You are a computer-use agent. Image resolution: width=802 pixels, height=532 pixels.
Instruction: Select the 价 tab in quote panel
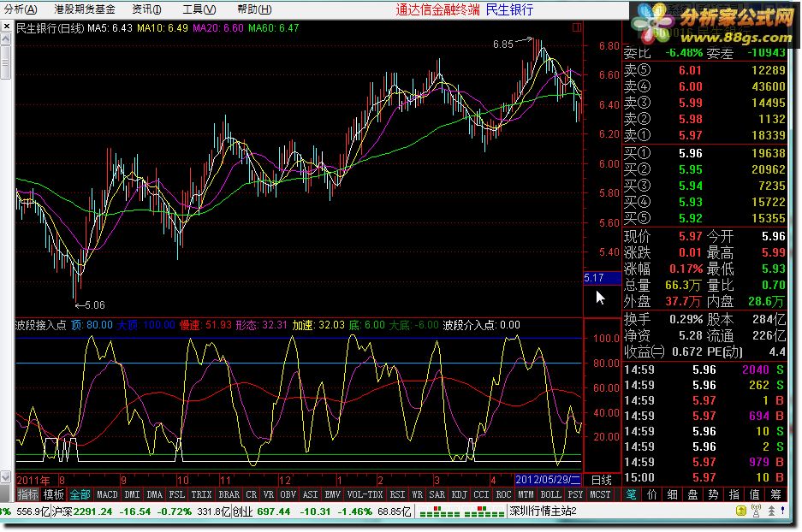pyautogui.click(x=651, y=494)
